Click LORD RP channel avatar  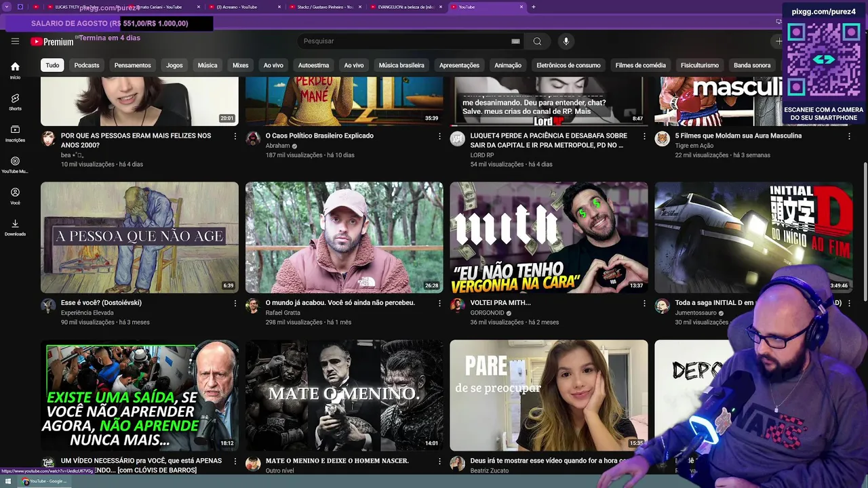458,138
